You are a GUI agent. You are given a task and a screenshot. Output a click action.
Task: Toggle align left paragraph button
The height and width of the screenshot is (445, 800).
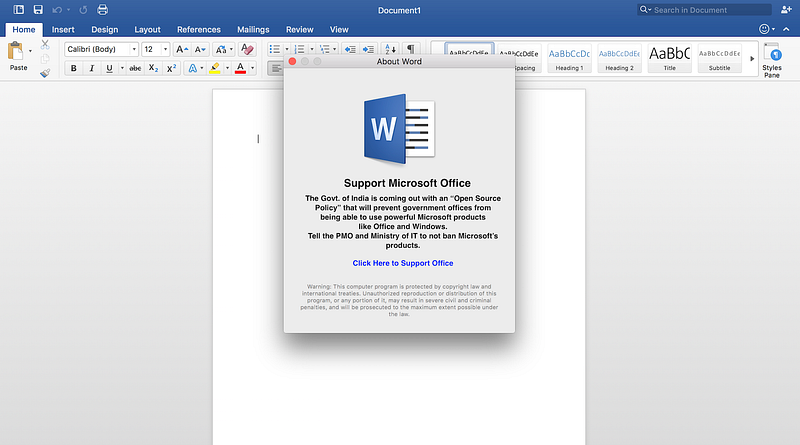[276, 68]
